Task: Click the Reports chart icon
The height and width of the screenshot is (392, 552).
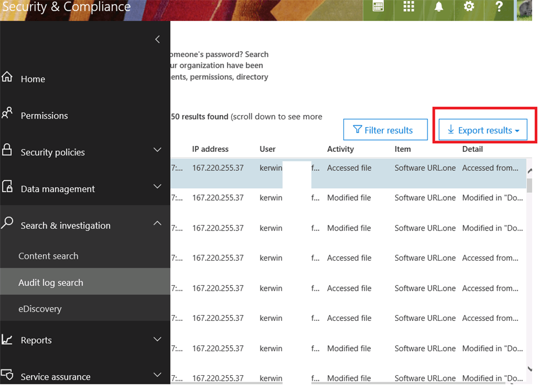Action: [7, 339]
